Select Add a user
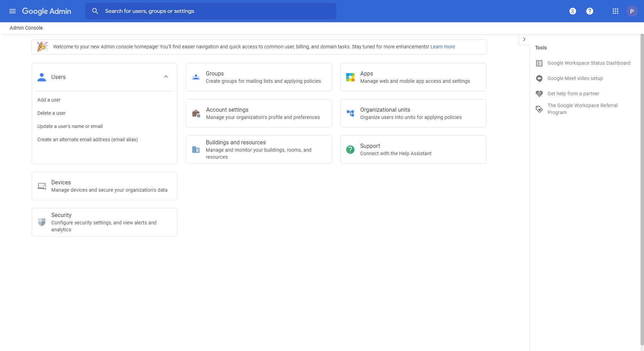Image resolution: width=644 pixels, height=351 pixels. pyautogui.click(x=49, y=100)
